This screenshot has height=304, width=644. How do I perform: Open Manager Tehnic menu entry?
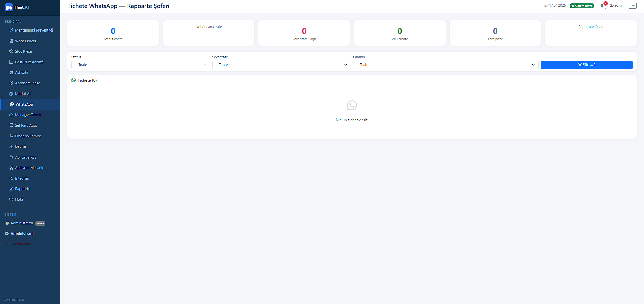click(30, 115)
